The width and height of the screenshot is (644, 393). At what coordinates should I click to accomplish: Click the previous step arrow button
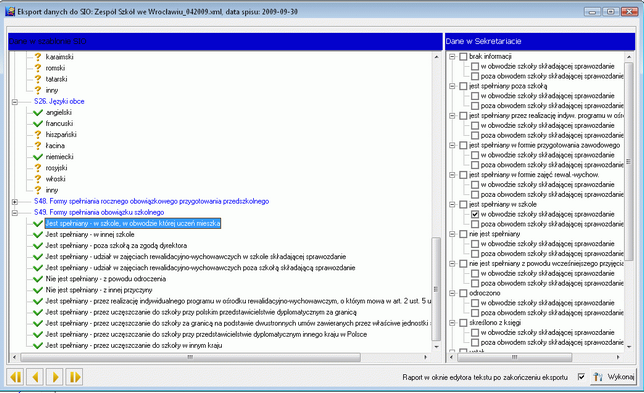[x=35, y=377]
